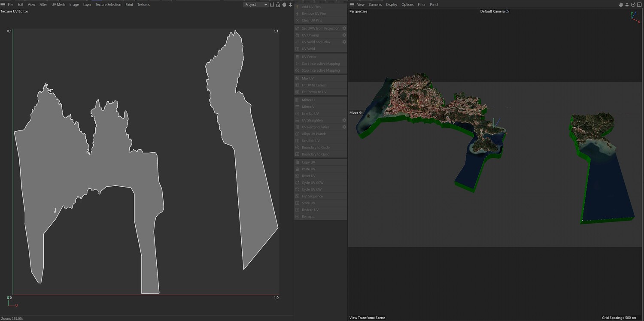Click Fit UV to Canvas

[x=321, y=85]
